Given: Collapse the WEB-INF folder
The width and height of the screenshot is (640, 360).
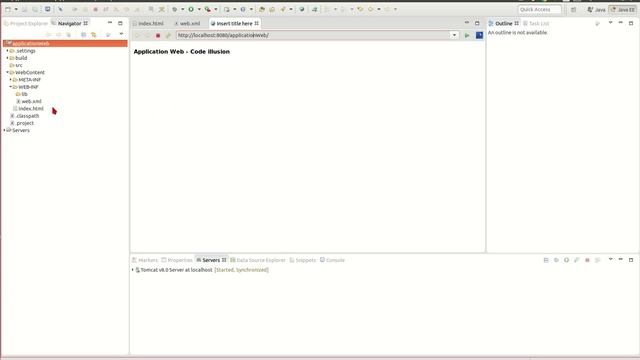Looking at the screenshot, I should (x=11, y=87).
